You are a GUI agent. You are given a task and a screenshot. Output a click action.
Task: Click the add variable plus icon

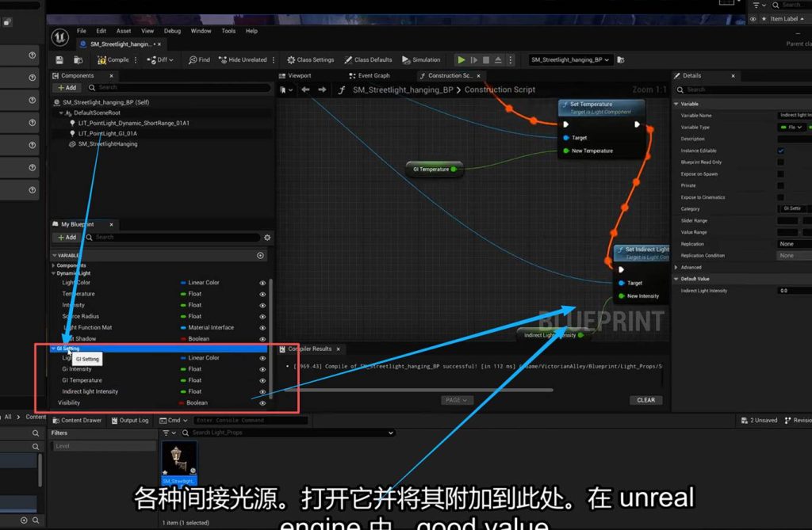tap(260, 256)
